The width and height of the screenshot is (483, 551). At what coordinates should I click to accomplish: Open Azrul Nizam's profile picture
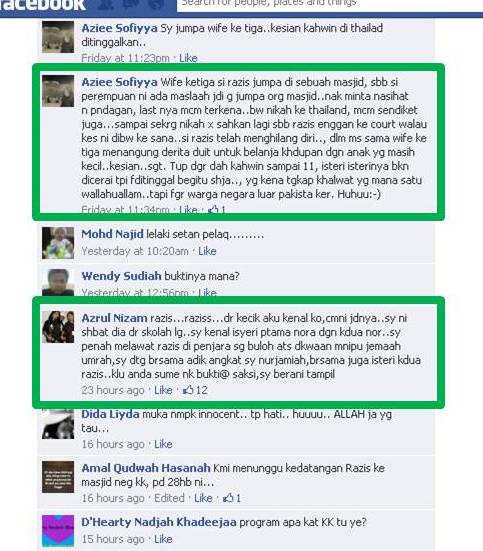click(58, 327)
